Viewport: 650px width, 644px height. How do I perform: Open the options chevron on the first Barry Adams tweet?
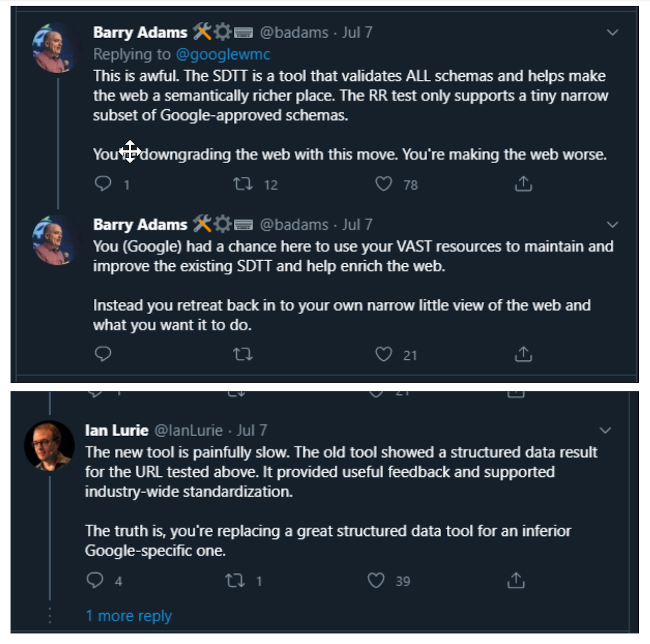click(x=612, y=33)
